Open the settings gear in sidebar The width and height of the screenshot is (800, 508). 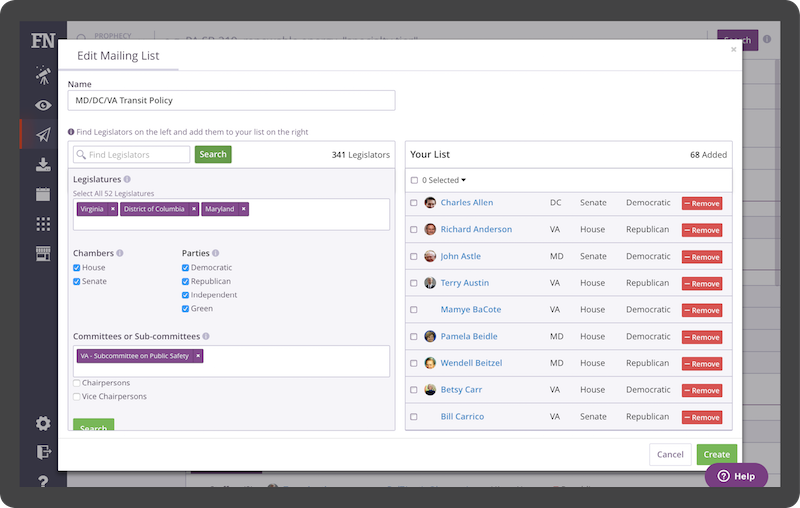point(43,423)
